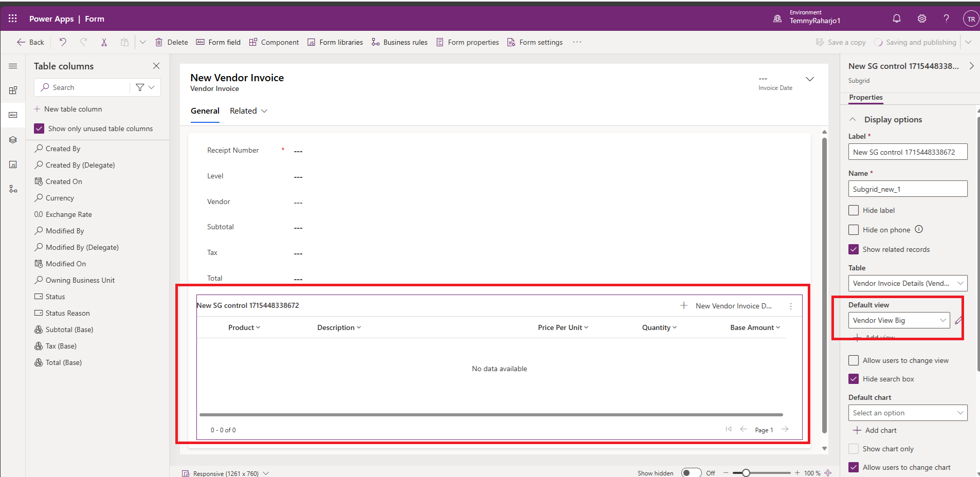Open the Related tab dropdown

coord(249,111)
